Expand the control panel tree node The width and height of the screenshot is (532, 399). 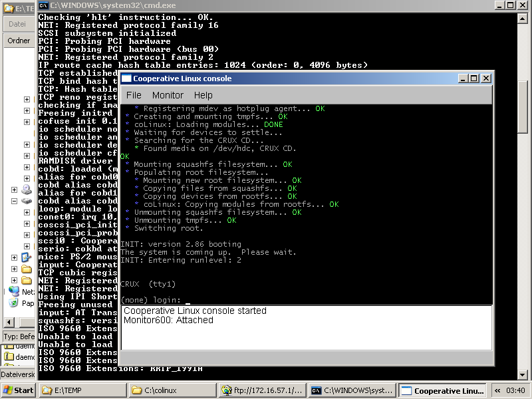(14, 257)
